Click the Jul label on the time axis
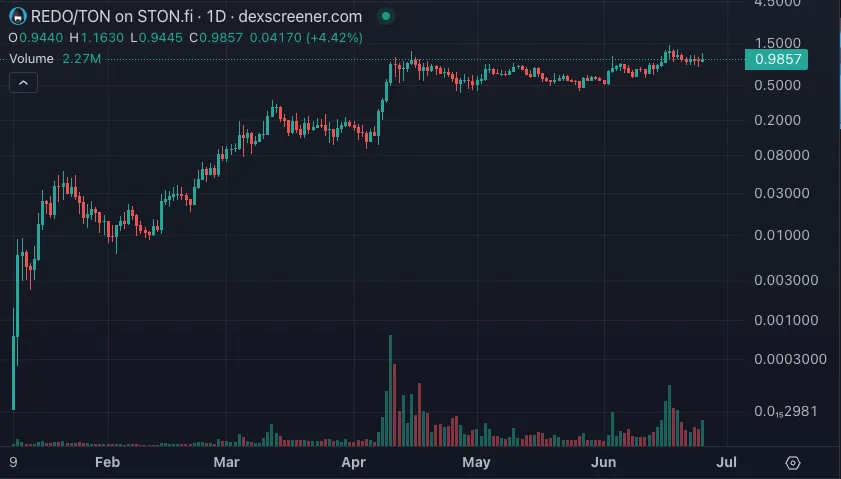 [727, 463]
